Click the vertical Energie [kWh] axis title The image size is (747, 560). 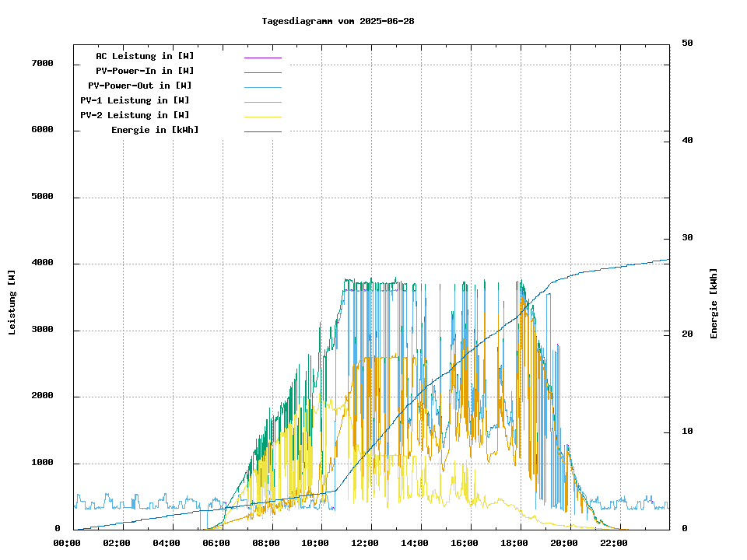click(x=714, y=303)
